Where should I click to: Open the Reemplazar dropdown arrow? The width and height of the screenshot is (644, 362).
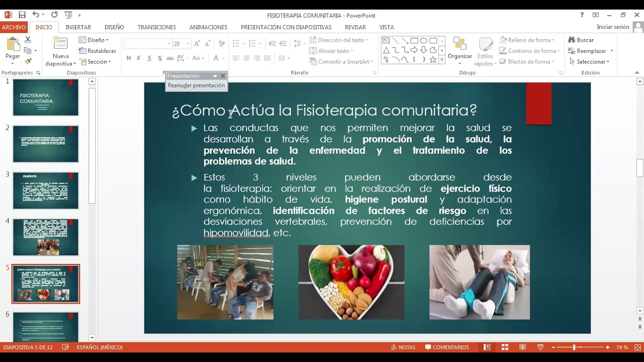(612, 51)
